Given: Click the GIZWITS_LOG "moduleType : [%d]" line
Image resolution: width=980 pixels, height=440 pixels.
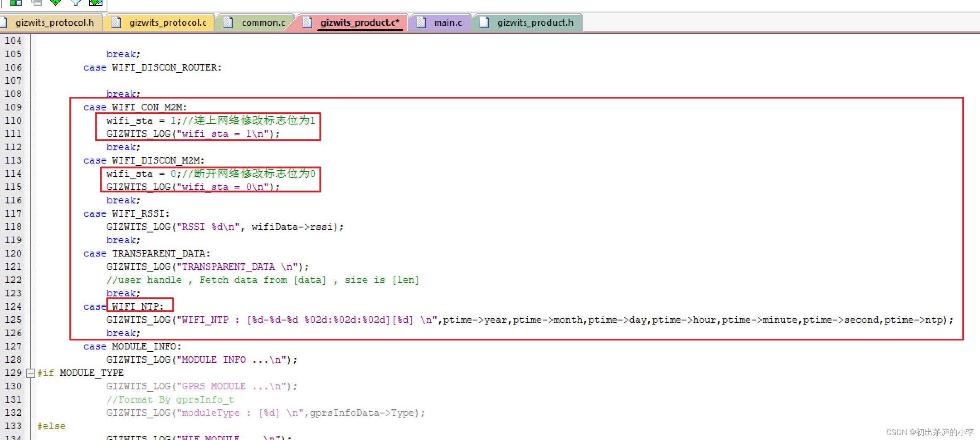Looking at the screenshot, I should [266, 413].
